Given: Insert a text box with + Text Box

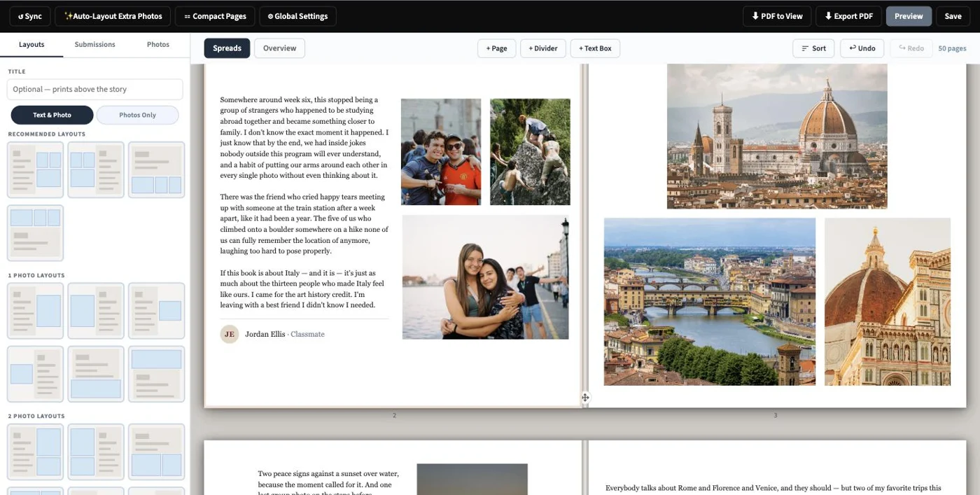Looking at the screenshot, I should tap(595, 48).
